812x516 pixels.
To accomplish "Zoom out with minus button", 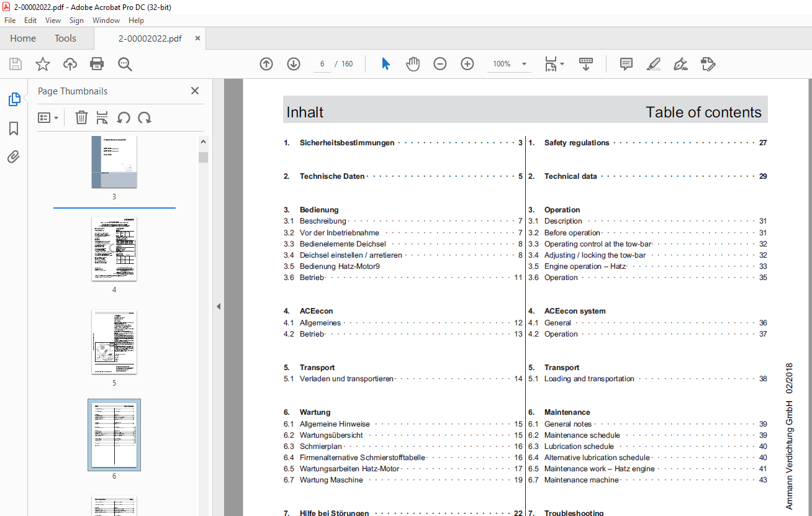I will click(440, 64).
